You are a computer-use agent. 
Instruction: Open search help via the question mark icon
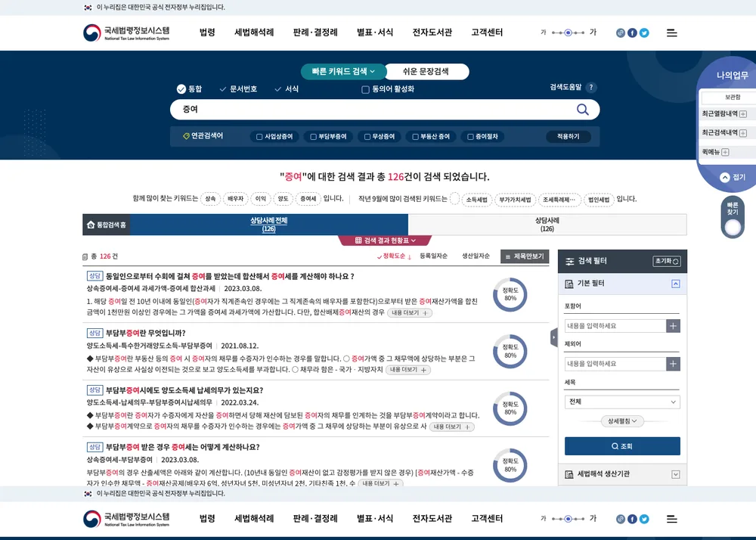(591, 87)
